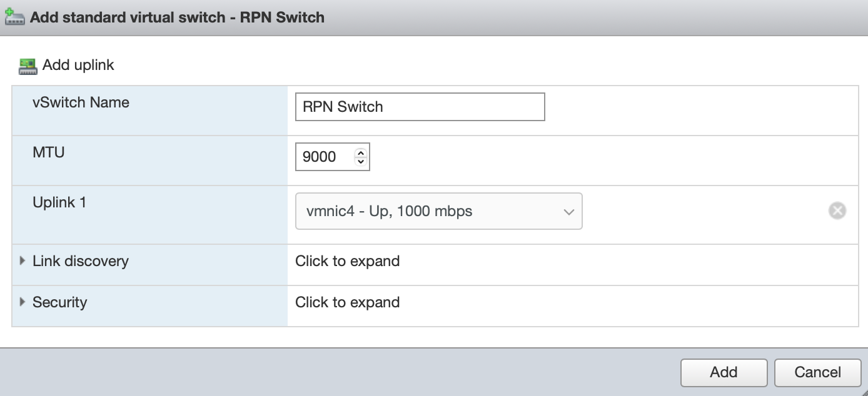This screenshot has height=396, width=868.
Task: Click the Link discovery row label
Action: pos(80,261)
